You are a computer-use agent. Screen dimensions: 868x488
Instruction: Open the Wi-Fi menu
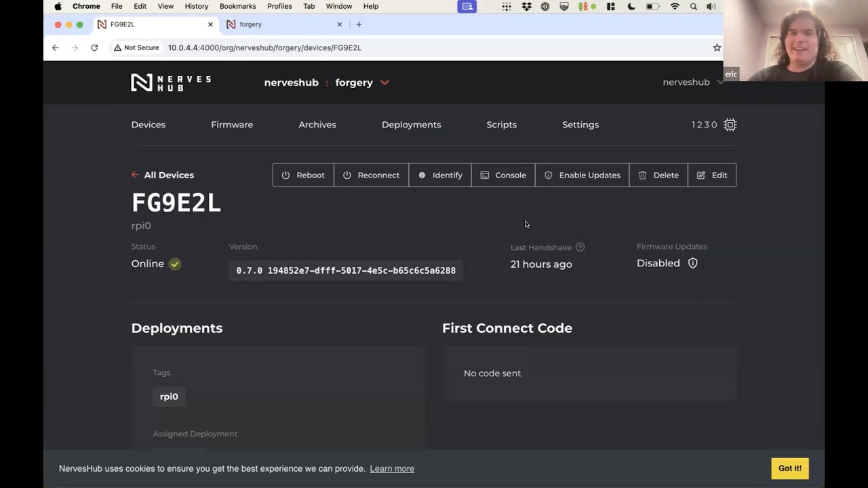pyautogui.click(x=675, y=6)
